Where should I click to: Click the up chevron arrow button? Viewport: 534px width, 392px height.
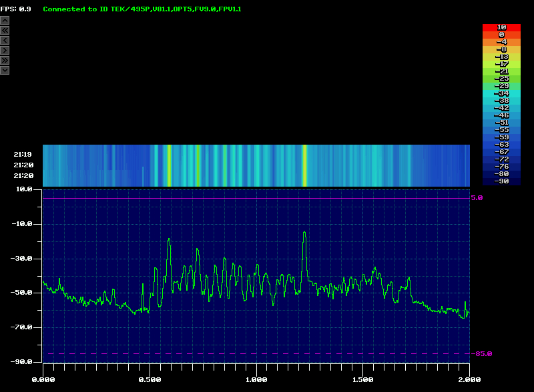click(x=5, y=21)
